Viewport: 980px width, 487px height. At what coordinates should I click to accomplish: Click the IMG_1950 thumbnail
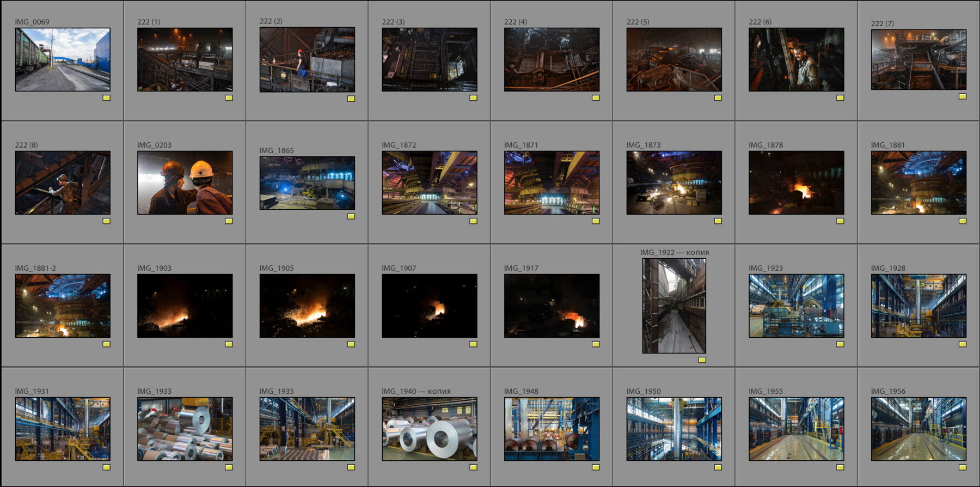click(x=674, y=429)
